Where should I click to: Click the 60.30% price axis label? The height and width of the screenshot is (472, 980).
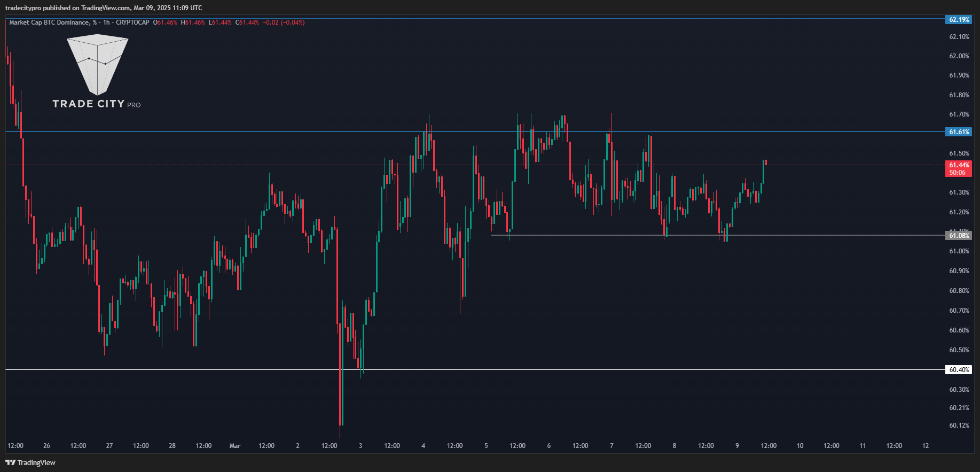pos(959,390)
